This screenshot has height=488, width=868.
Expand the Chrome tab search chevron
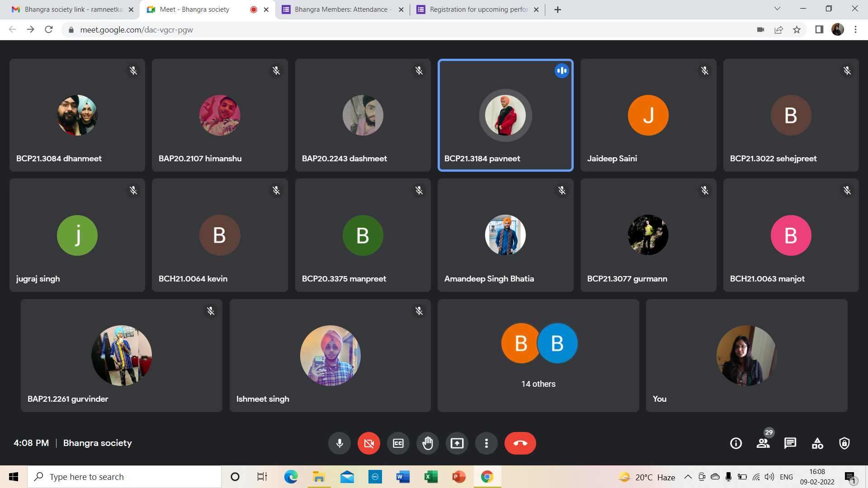coord(777,9)
